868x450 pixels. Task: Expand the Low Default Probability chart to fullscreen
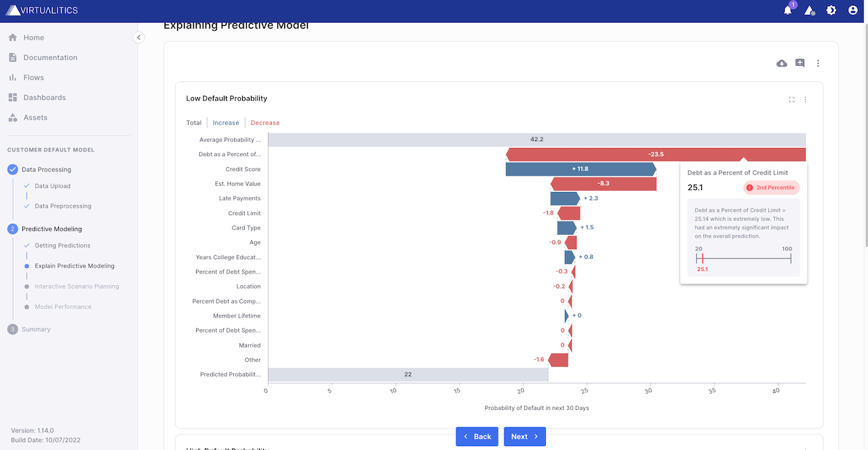pos(791,99)
